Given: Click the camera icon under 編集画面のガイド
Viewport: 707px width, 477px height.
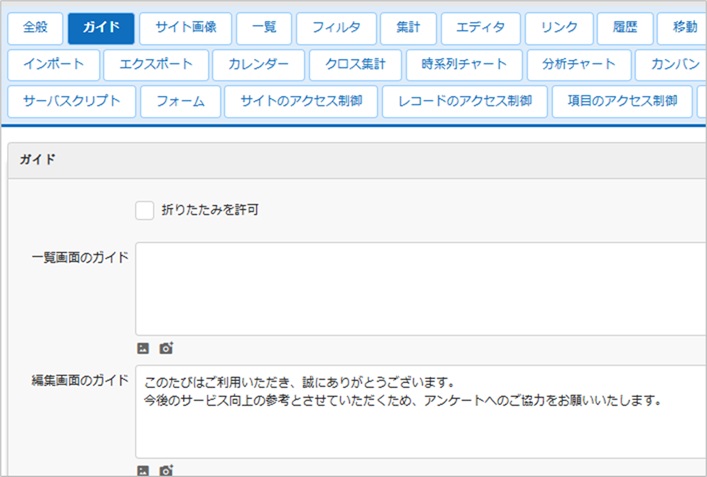Looking at the screenshot, I should (x=166, y=470).
